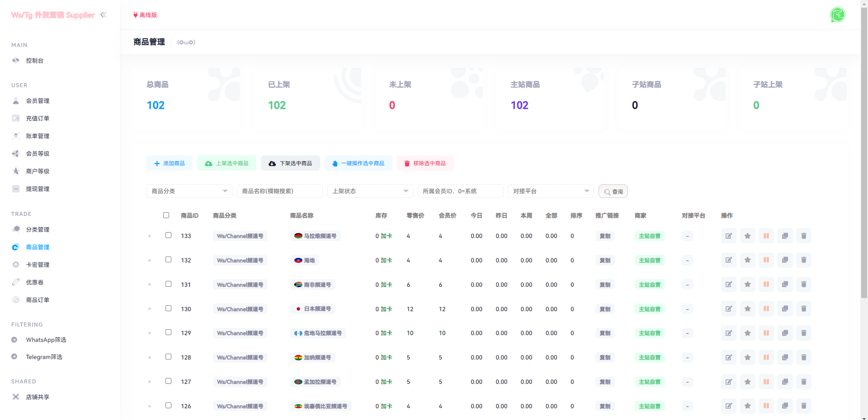Copy promo link for product 132 via 复制

pyautogui.click(x=604, y=260)
